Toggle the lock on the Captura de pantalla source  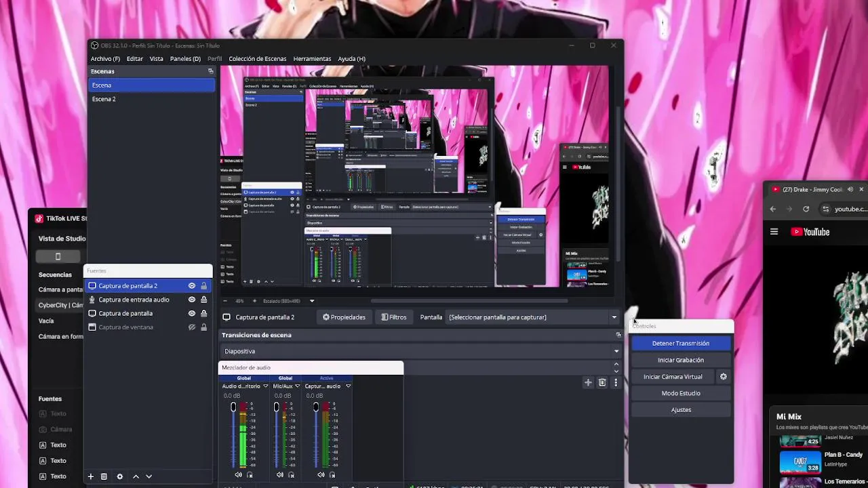pyautogui.click(x=203, y=313)
